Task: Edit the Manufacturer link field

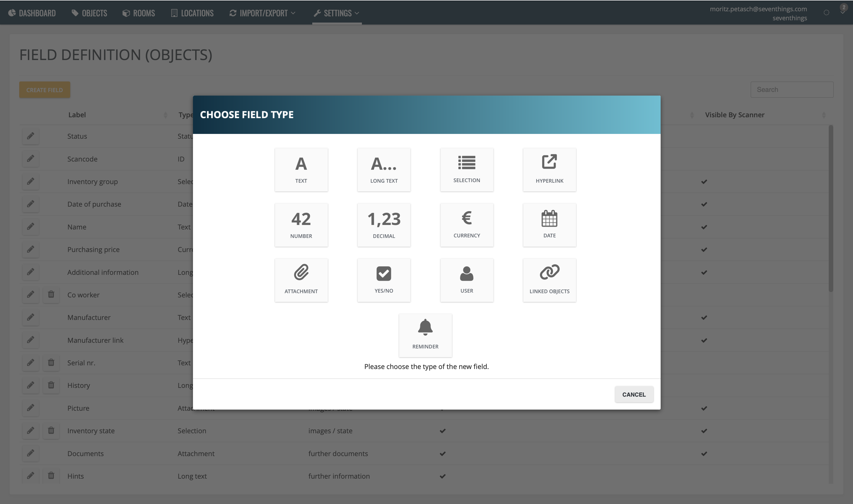Action: [30, 340]
